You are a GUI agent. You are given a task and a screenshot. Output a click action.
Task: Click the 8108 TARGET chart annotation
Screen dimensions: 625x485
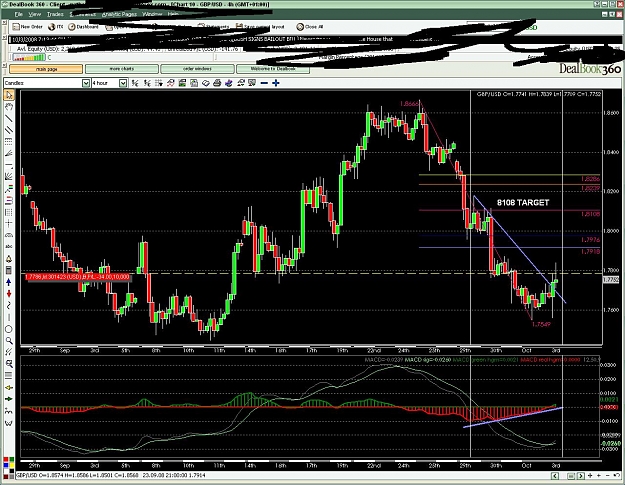[523, 202]
